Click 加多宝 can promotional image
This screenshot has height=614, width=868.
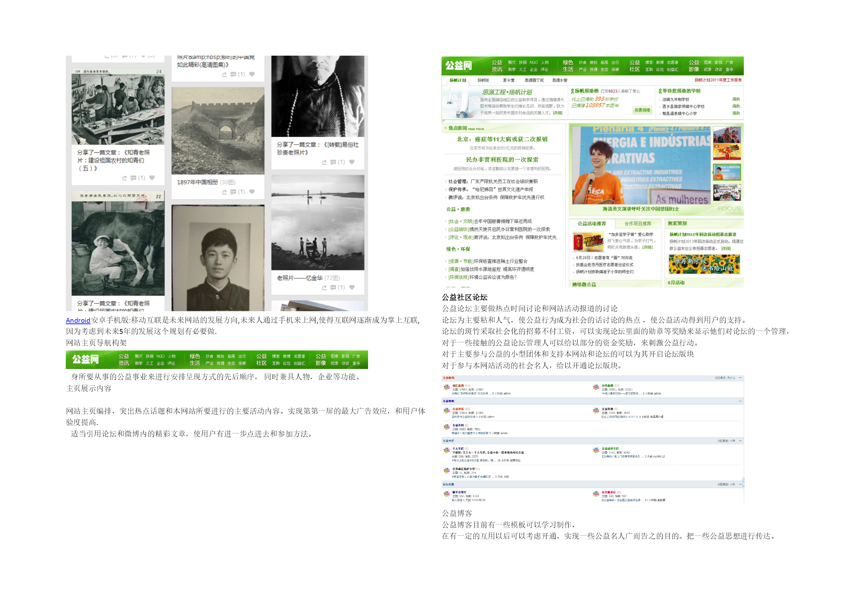588,242
